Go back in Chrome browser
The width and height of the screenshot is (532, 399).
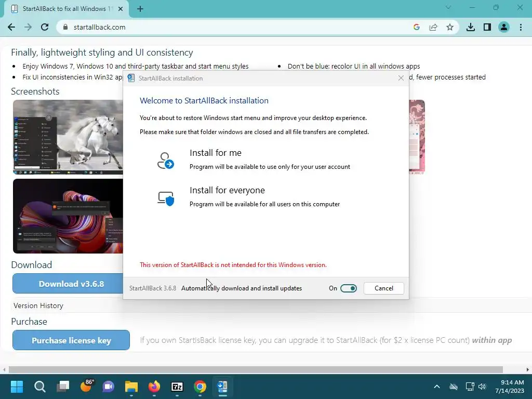(11, 27)
